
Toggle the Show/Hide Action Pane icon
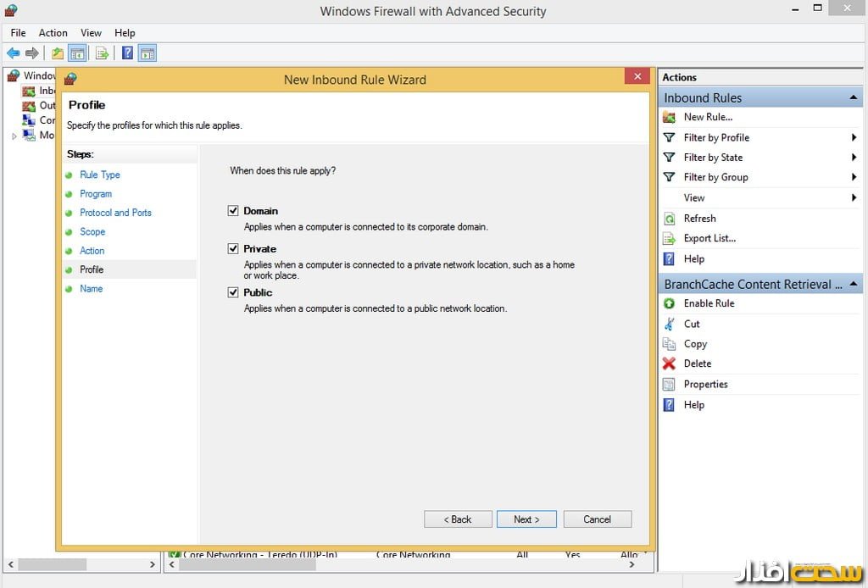tap(147, 53)
